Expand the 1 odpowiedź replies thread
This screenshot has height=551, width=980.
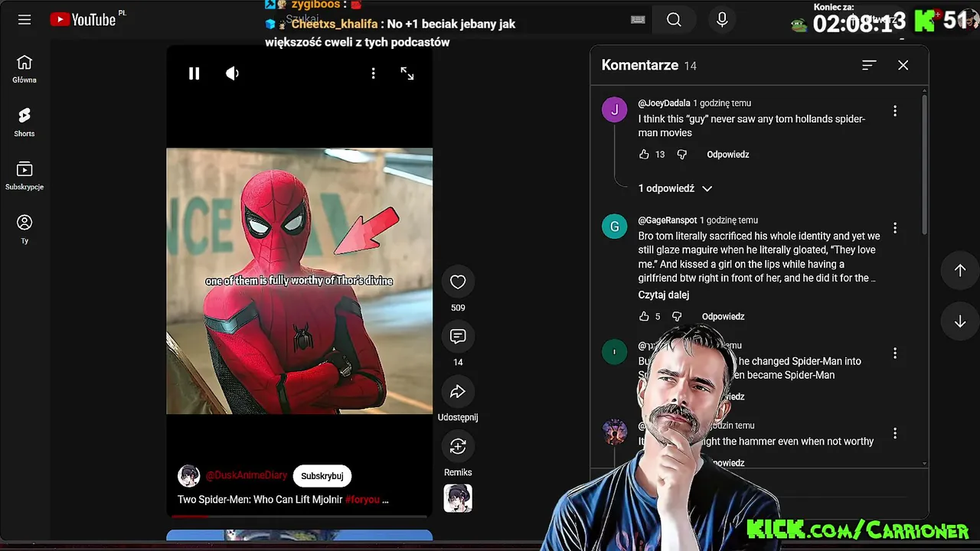click(x=675, y=188)
